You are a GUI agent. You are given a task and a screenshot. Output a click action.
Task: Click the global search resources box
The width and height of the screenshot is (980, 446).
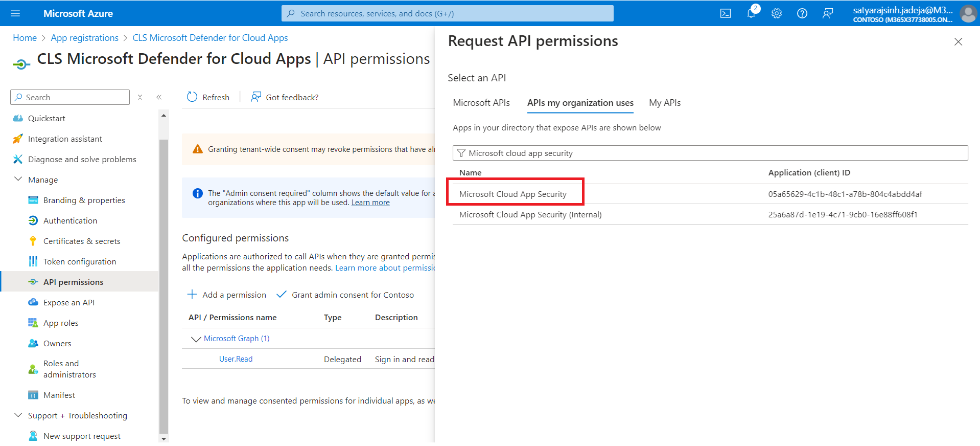click(448, 13)
